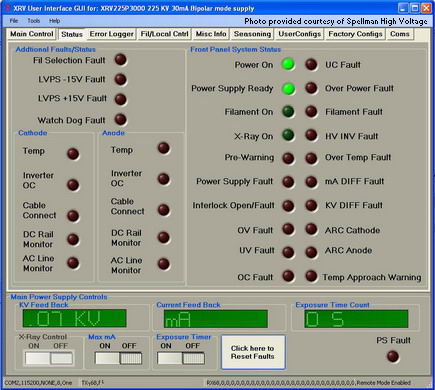Open the Error Logger tab
Viewport: 435px width, 390px height.
click(x=111, y=34)
